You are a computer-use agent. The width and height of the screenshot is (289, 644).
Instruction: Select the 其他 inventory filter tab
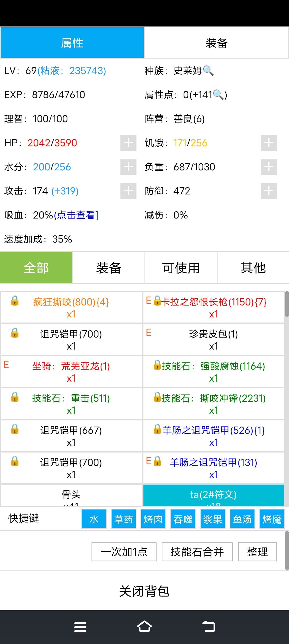click(253, 268)
